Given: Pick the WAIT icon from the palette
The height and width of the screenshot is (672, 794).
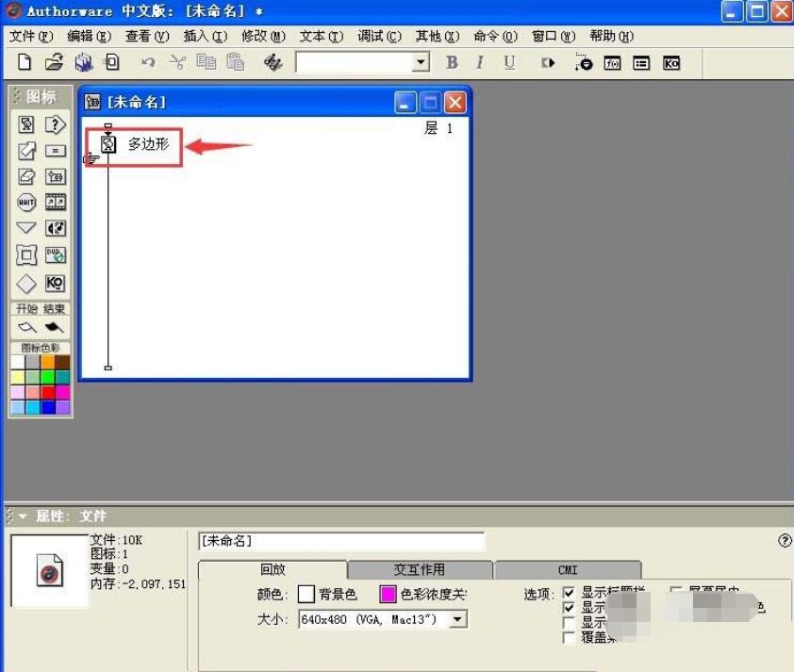Looking at the screenshot, I should click(26, 202).
